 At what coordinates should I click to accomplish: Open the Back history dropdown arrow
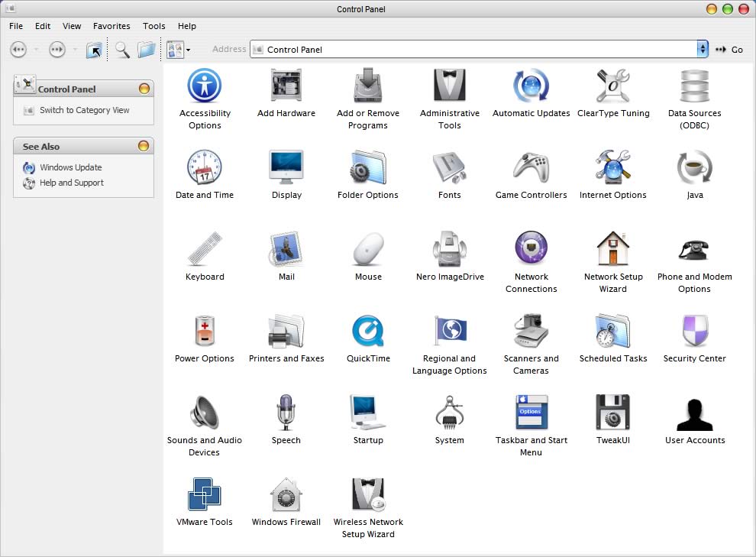[36, 49]
